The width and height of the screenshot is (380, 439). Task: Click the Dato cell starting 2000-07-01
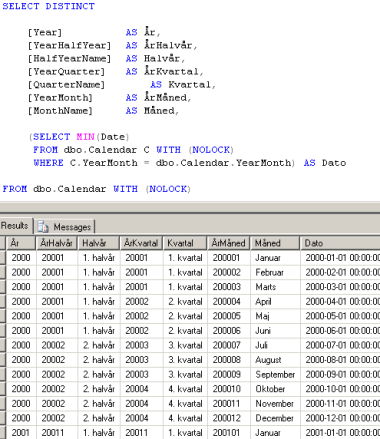click(340, 345)
